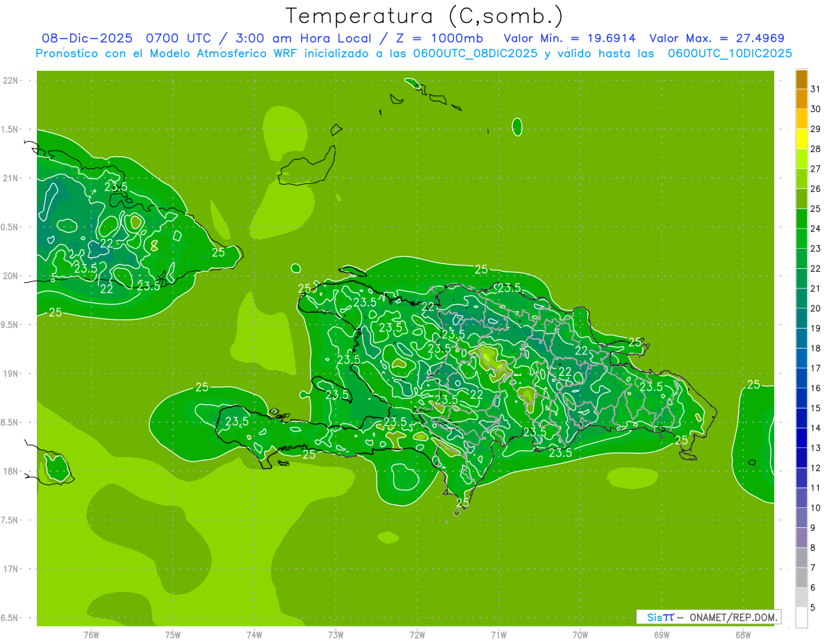The width and height of the screenshot is (834, 644).
Task: Click the '19N' latitude axis label
Action: tap(11, 374)
